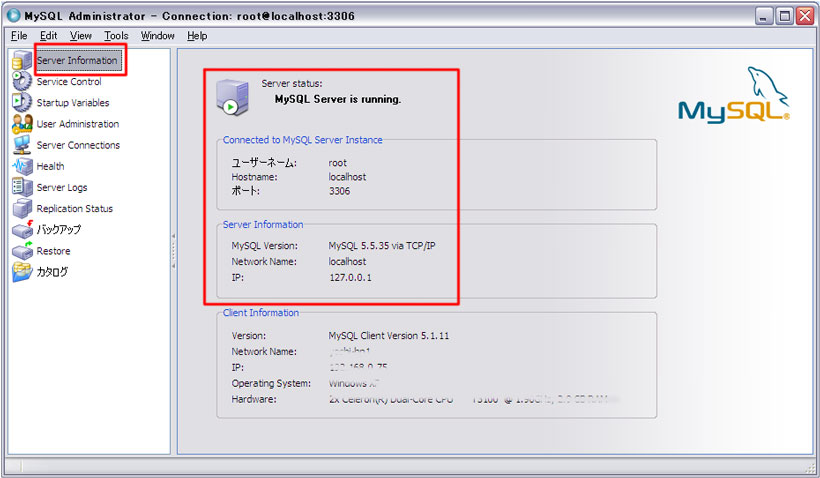Click the 'Server status:' label
Screen dimensions: 820x478
coord(292,83)
